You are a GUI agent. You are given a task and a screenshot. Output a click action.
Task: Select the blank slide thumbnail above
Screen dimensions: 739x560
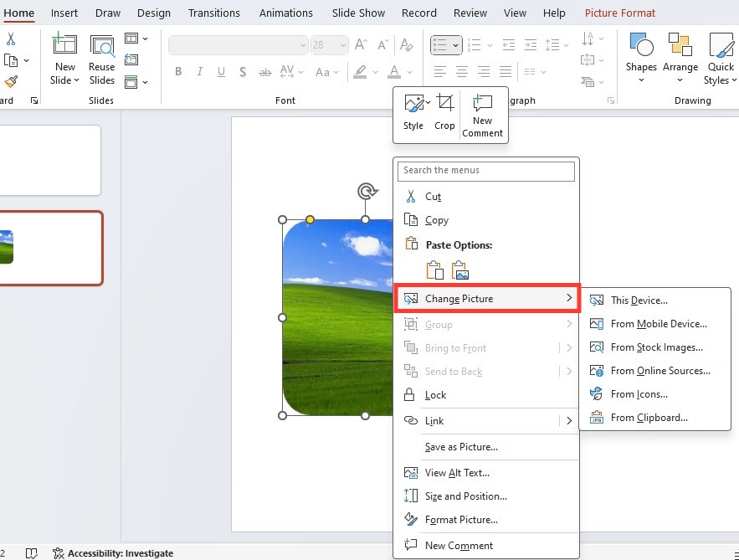coord(50,160)
